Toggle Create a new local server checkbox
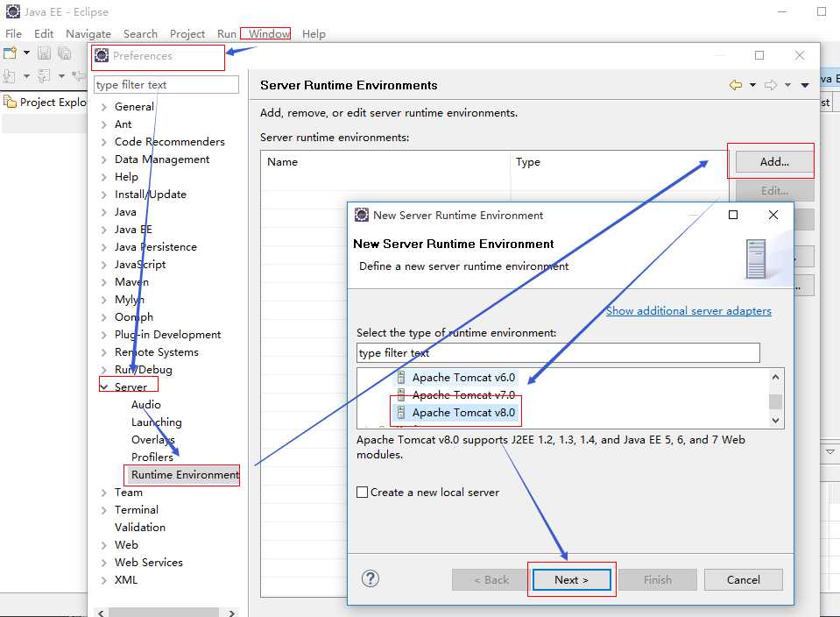Screen dimensions: 840x617 362,492
